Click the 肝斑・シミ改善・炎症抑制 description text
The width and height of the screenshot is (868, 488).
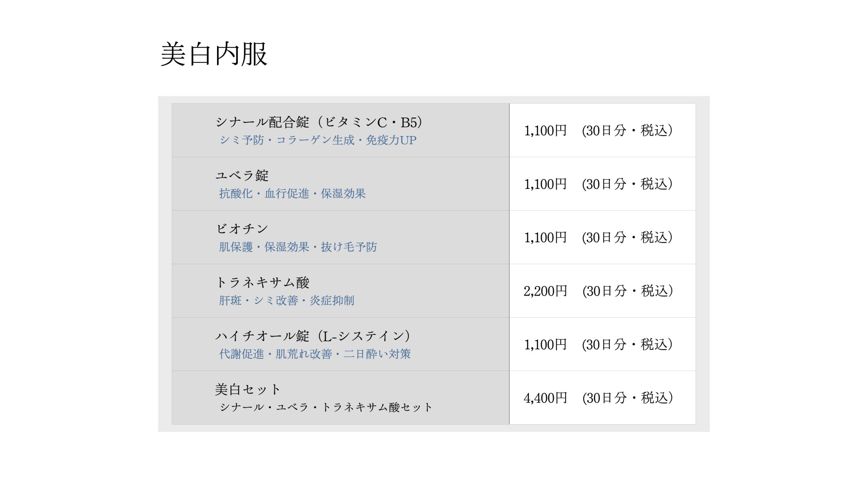click(x=286, y=300)
